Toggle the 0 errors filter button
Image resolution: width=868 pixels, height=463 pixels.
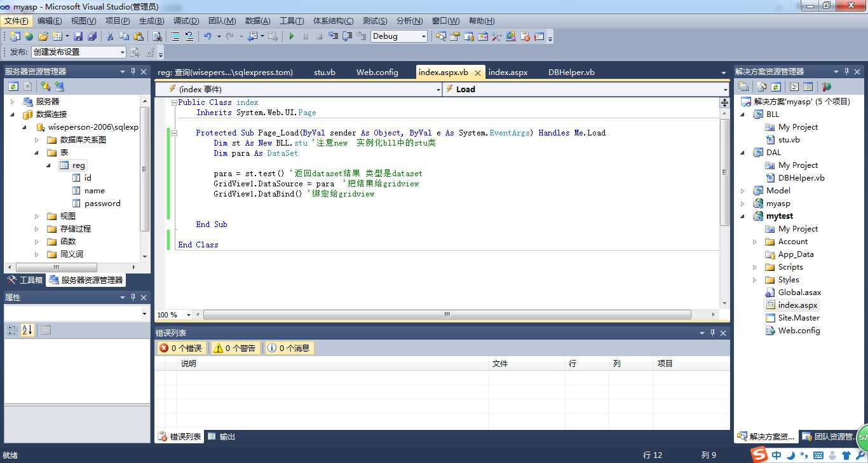point(181,348)
